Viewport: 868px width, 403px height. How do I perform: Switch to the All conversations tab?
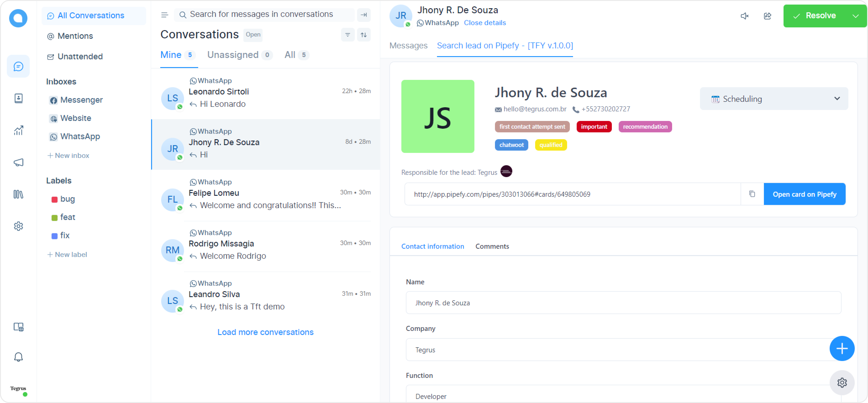click(297, 55)
